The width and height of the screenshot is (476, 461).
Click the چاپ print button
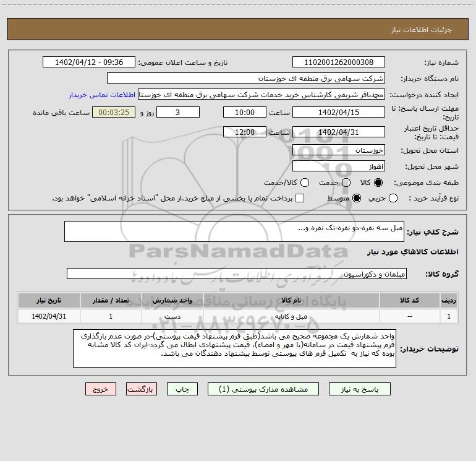tap(182, 389)
